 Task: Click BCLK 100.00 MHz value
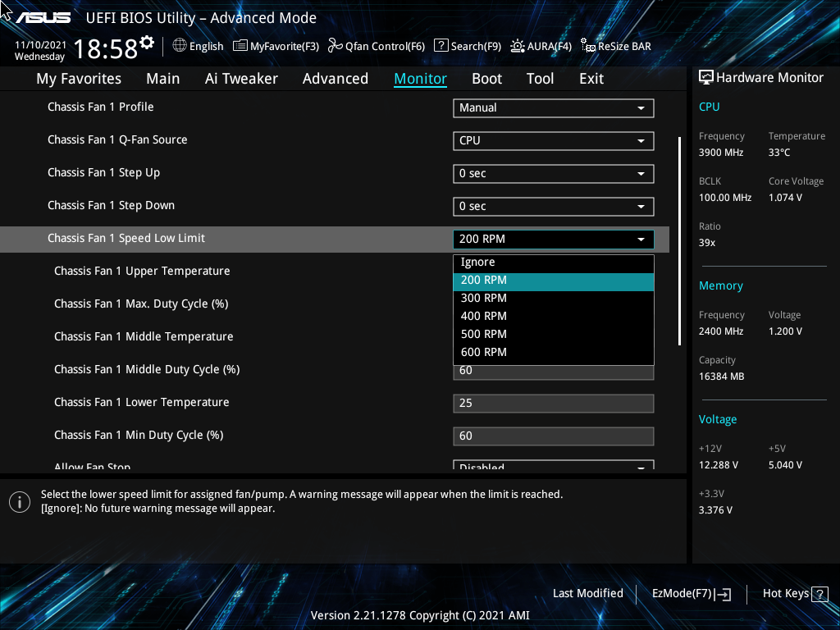[725, 198]
